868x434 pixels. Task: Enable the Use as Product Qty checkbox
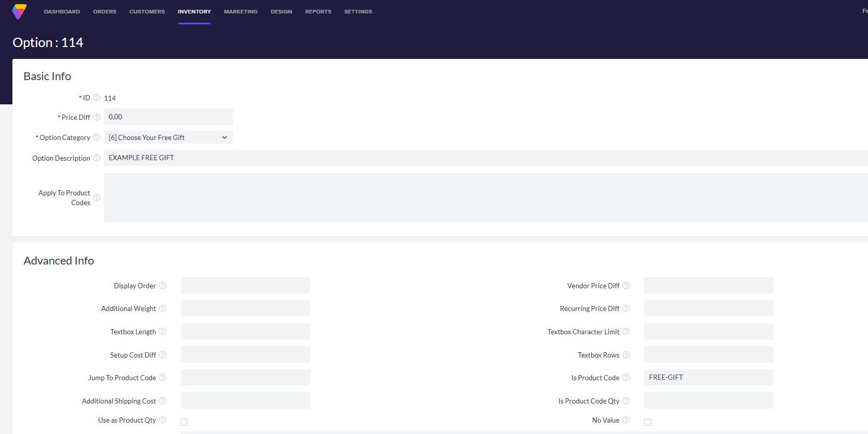(185, 422)
